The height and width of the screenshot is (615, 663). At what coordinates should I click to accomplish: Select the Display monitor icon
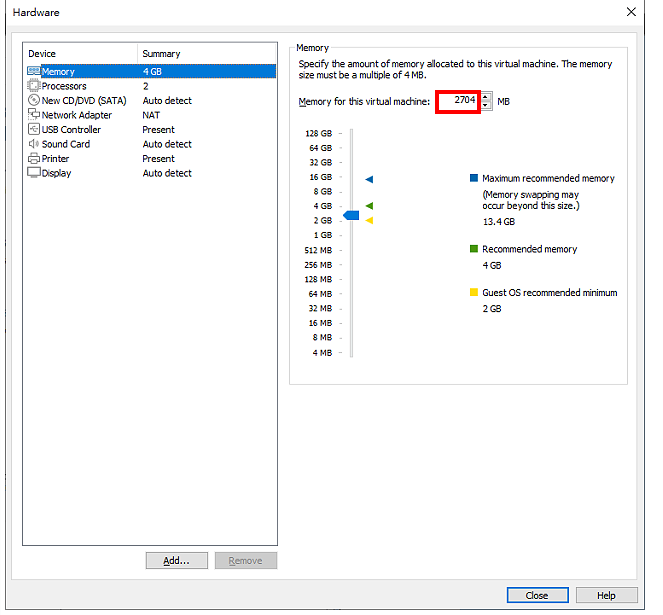pyautogui.click(x=33, y=173)
